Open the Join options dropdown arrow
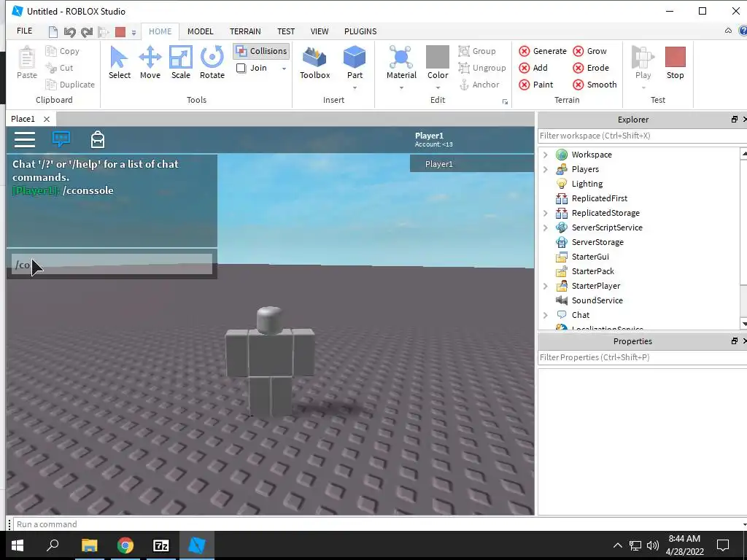The image size is (747, 560). coord(284,69)
